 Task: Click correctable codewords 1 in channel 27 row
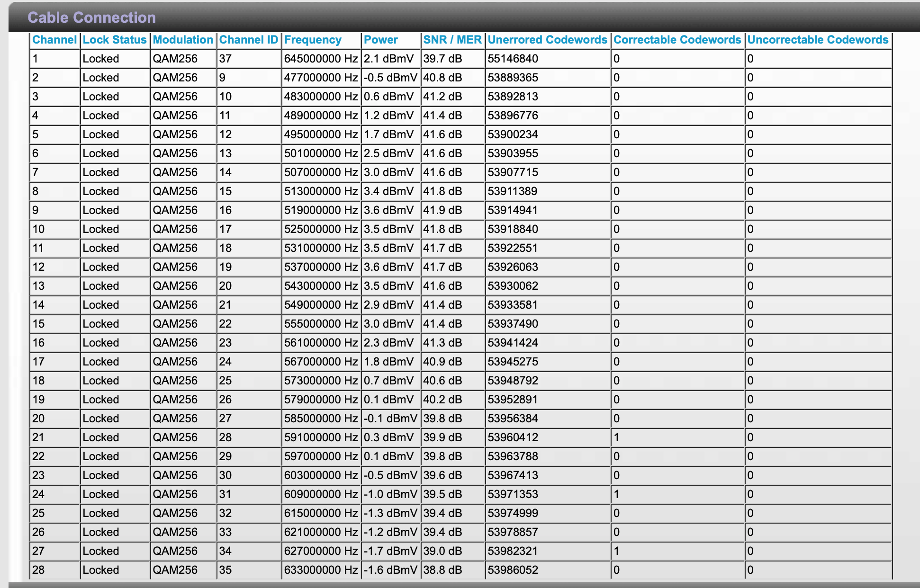point(616,551)
